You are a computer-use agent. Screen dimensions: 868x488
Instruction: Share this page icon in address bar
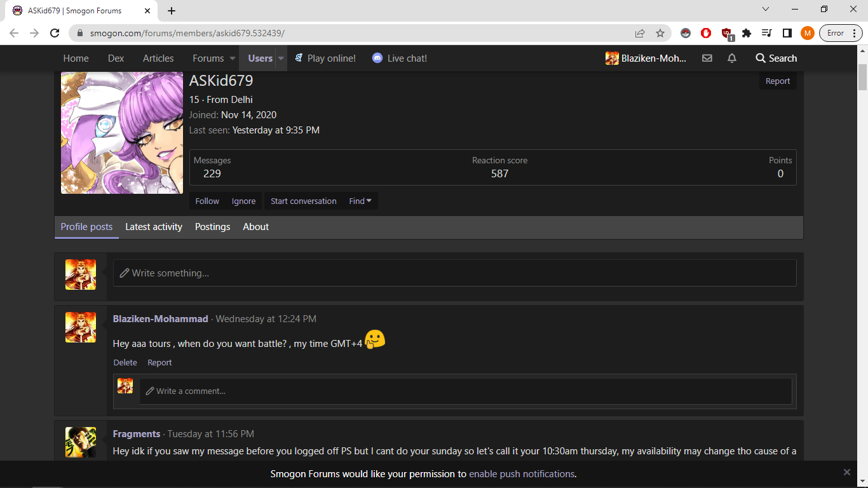640,33
